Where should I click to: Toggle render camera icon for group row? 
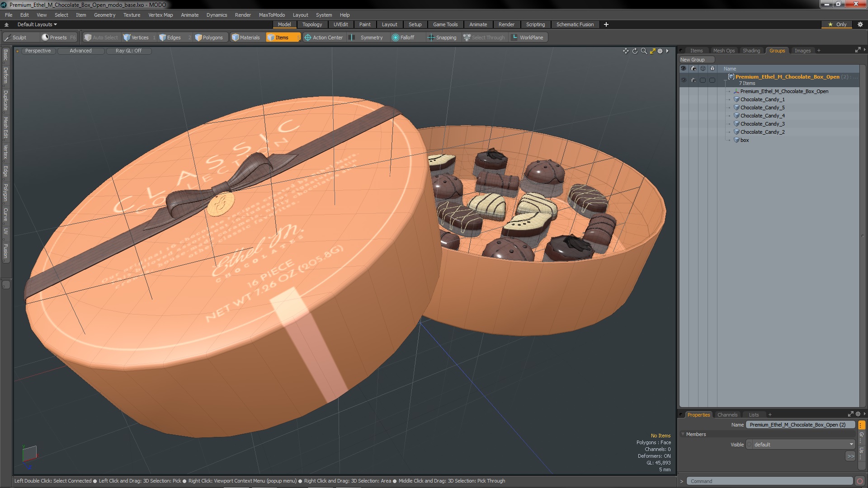point(693,80)
